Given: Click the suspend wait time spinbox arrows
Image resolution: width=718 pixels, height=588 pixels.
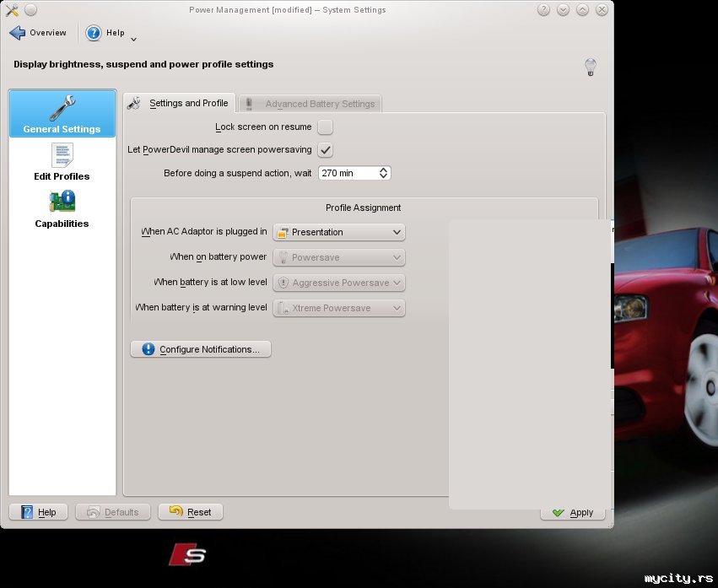Looking at the screenshot, I should [x=384, y=173].
